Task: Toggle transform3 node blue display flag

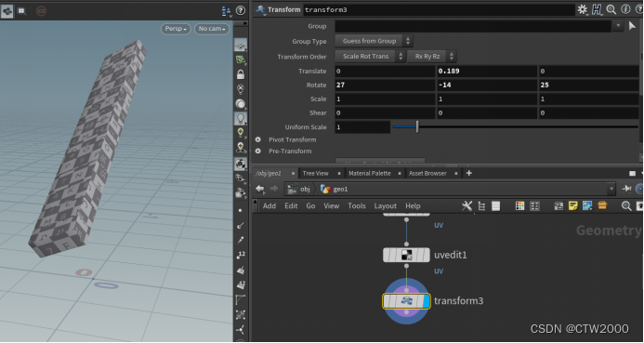Action: [x=426, y=301]
